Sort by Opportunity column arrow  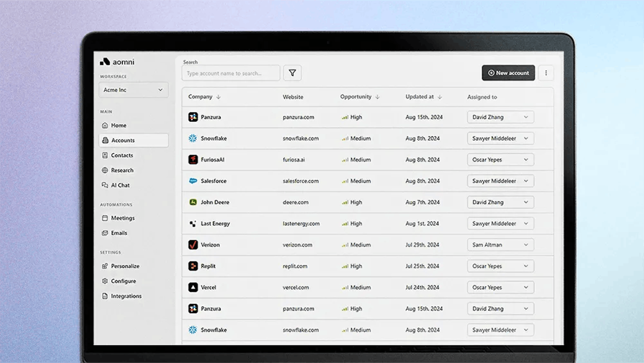click(377, 97)
